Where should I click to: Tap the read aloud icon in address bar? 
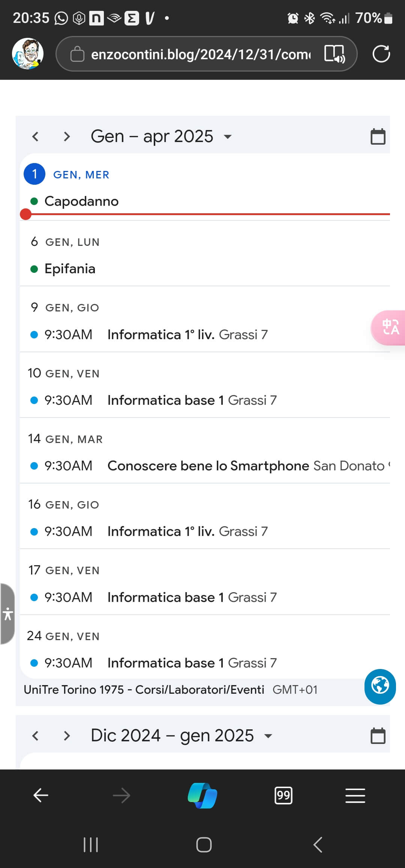(334, 54)
